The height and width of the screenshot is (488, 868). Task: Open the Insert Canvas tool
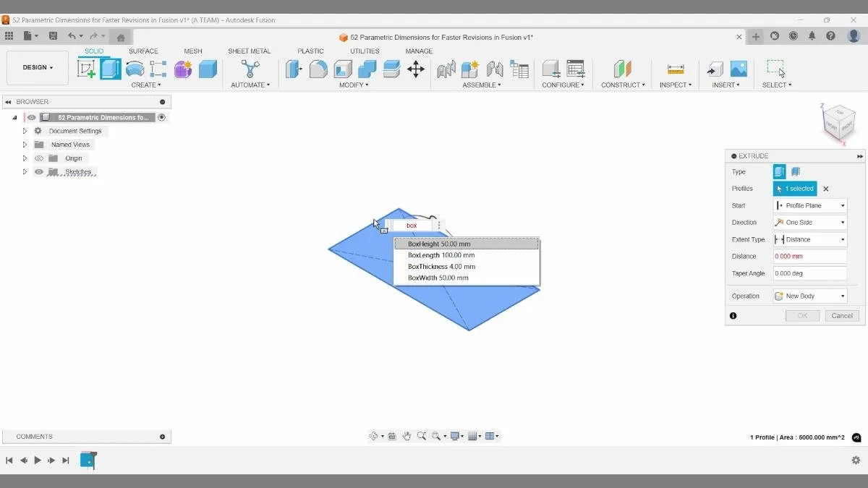739,69
